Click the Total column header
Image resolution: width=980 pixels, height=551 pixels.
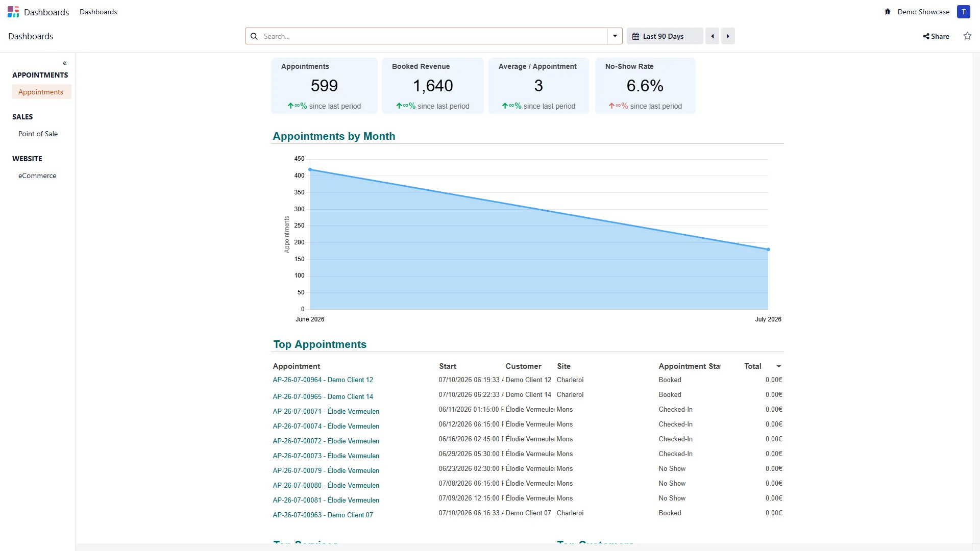tap(752, 366)
